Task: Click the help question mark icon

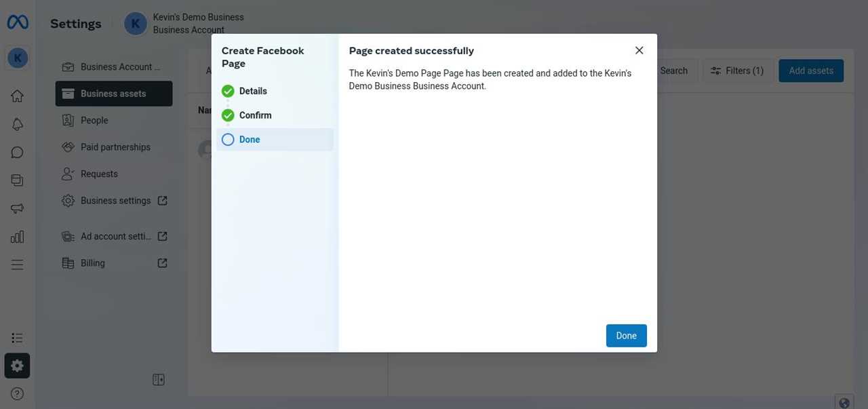Action: click(18, 394)
